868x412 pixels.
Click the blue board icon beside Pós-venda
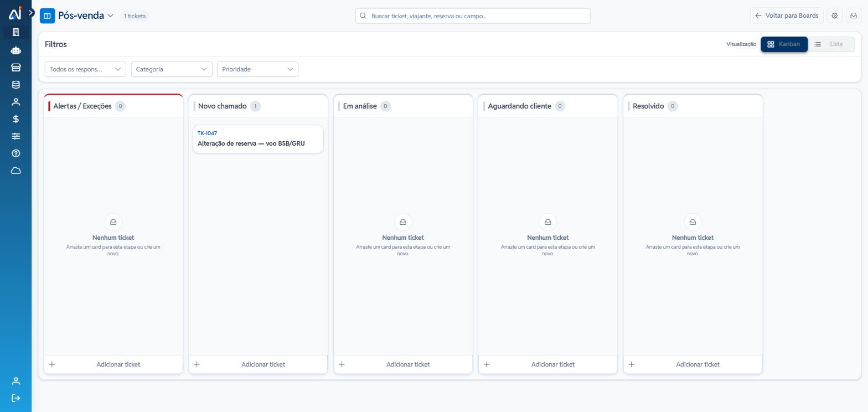point(47,16)
